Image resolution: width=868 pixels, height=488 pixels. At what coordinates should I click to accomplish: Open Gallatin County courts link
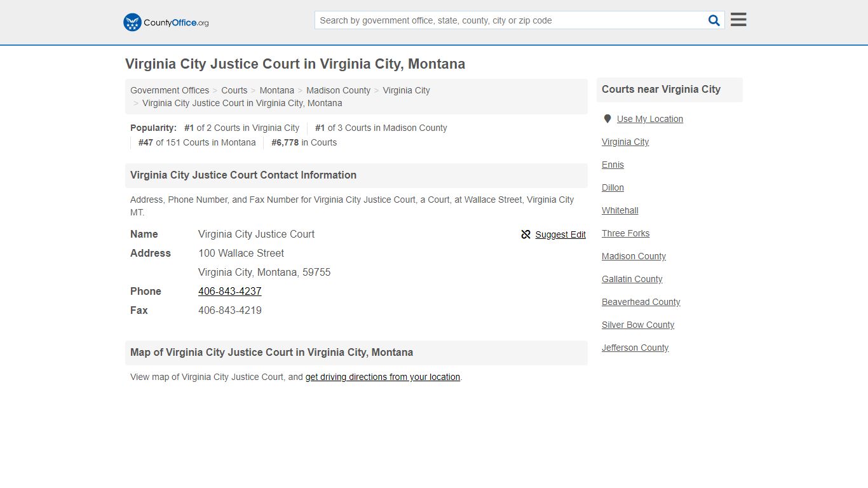point(632,279)
